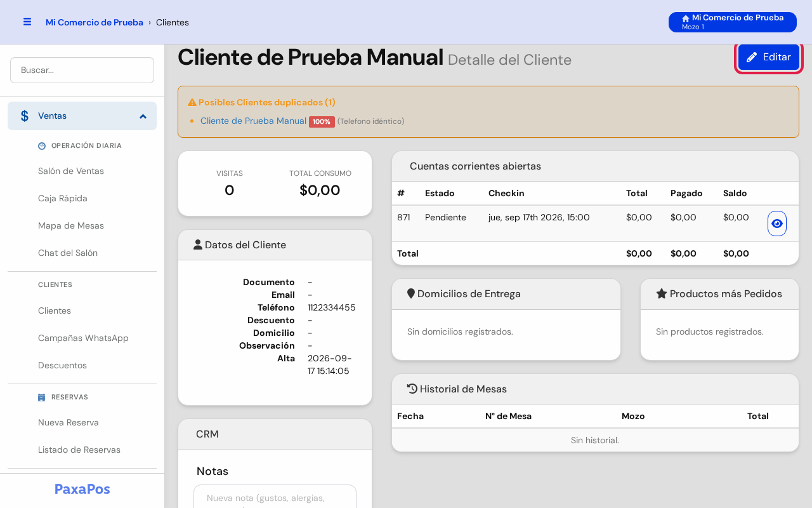Open Mapa de Mesas menu item
This screenshot has height=508, width=812.
pyautogui.click(x=71, y=225)
